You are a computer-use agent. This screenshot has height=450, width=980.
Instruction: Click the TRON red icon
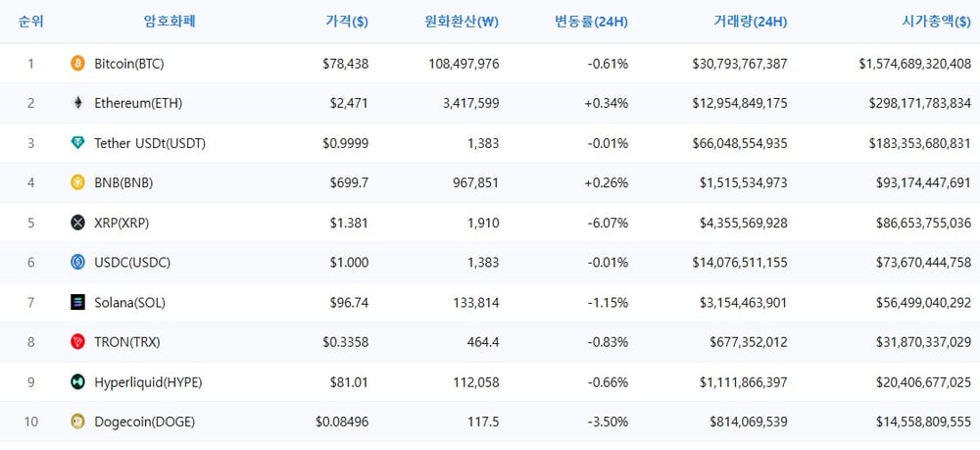[x=77, y=342]
